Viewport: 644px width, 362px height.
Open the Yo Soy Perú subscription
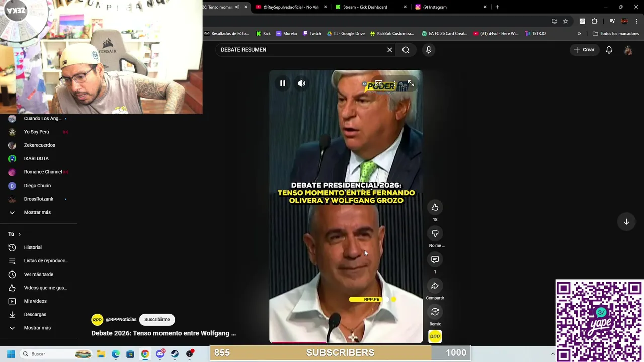[x=38, y=132]
